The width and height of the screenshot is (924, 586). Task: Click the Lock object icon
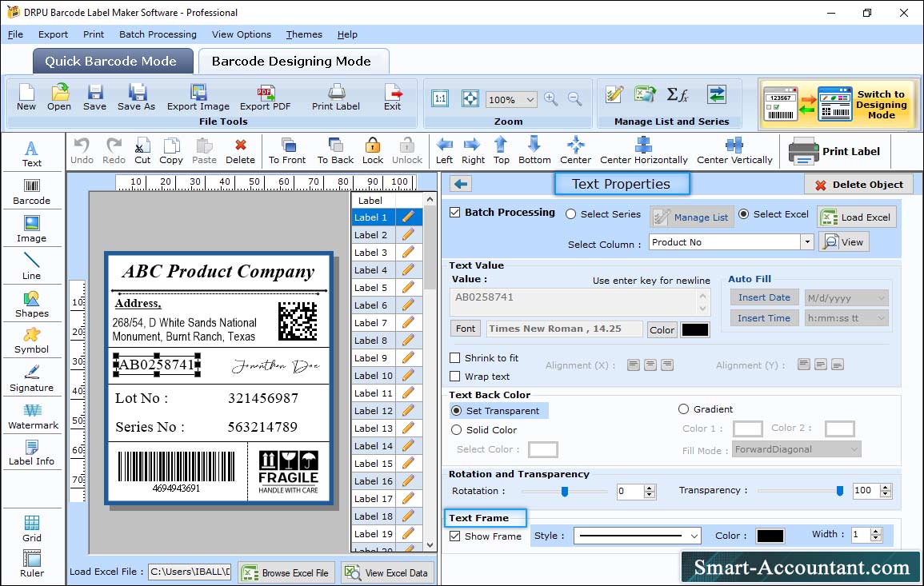(373, 151)
